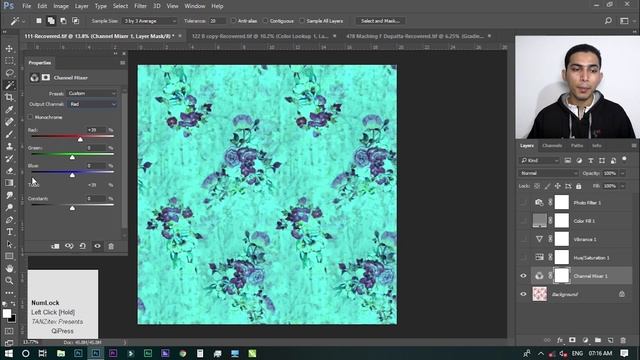The width and height of the screenshot is (640, 360).
Task: Move the Green channel slider handle
Action: click(72, 157)
